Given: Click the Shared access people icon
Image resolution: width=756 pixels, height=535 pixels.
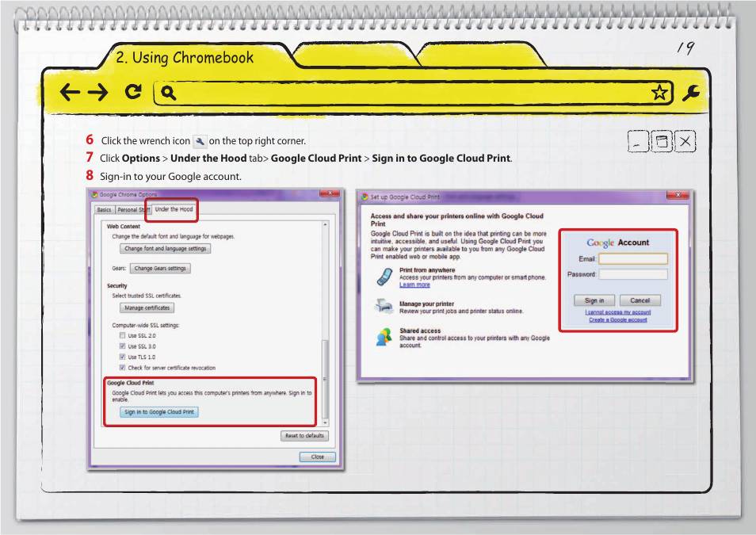Looking at the screenshot, I should point(384,337).
